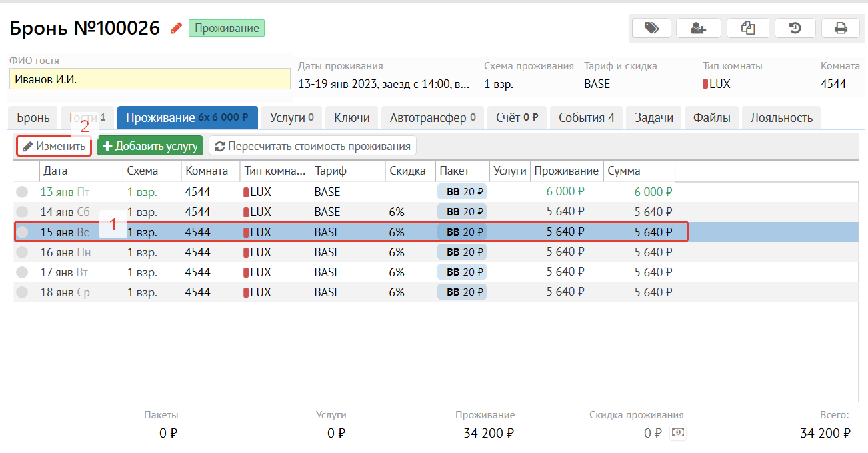Sort by the Дата column header

tap(80, 171)
